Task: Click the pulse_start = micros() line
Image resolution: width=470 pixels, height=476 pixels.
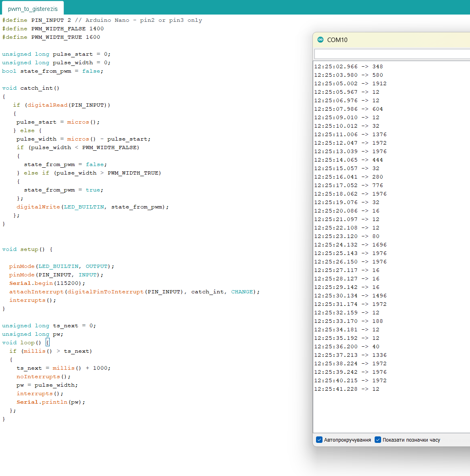Action: (x=58, y=122)
